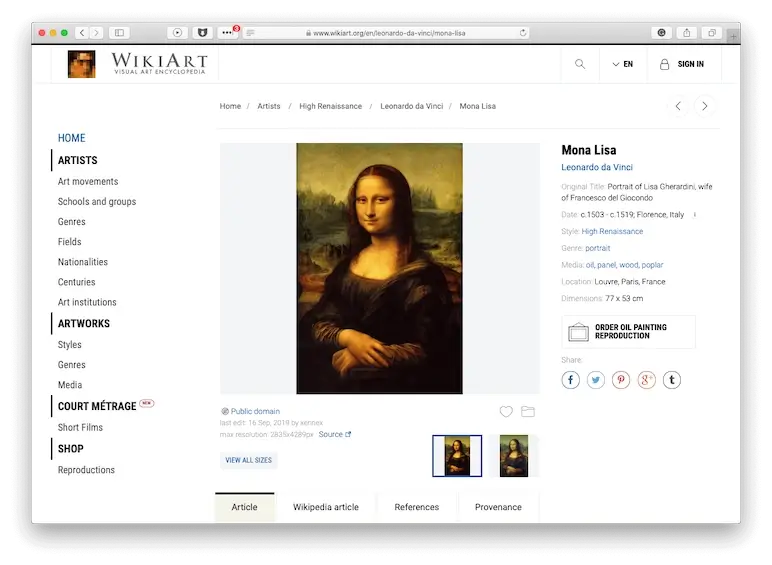Reload the page with the refresh icon
This screenshot has height=565, width=772.
tap(522, 33)
